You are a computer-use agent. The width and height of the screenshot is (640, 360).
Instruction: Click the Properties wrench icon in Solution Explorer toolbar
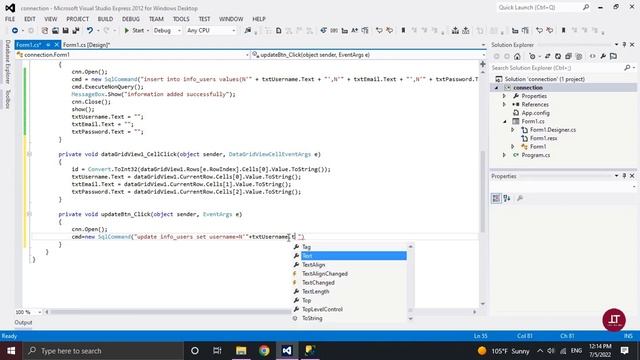[603, 56]
